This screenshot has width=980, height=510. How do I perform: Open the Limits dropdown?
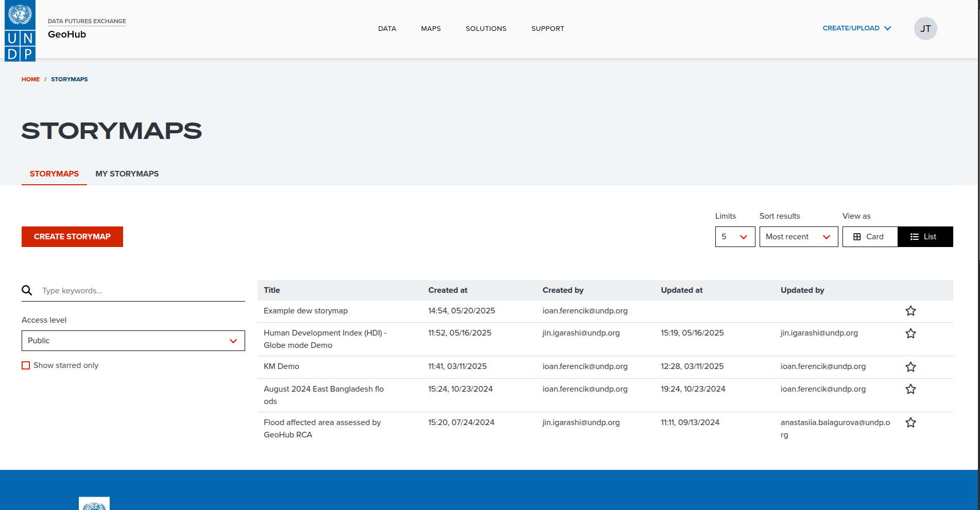click(x=735, y=237)
